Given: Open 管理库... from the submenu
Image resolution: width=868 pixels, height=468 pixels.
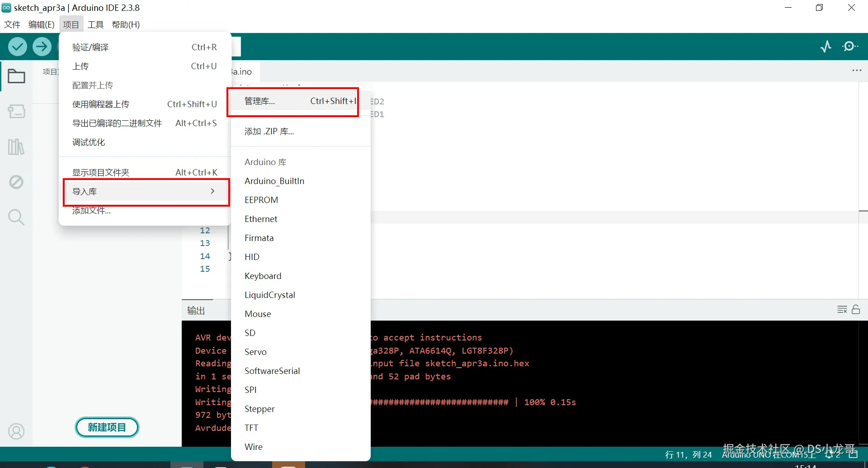Looking at the screenshot, I should tap(301, 101).
